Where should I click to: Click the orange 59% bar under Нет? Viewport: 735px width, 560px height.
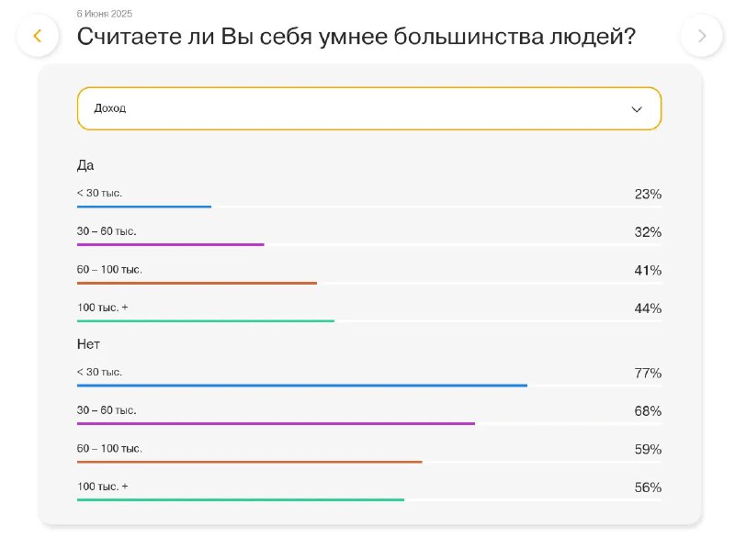click(249, 462)
